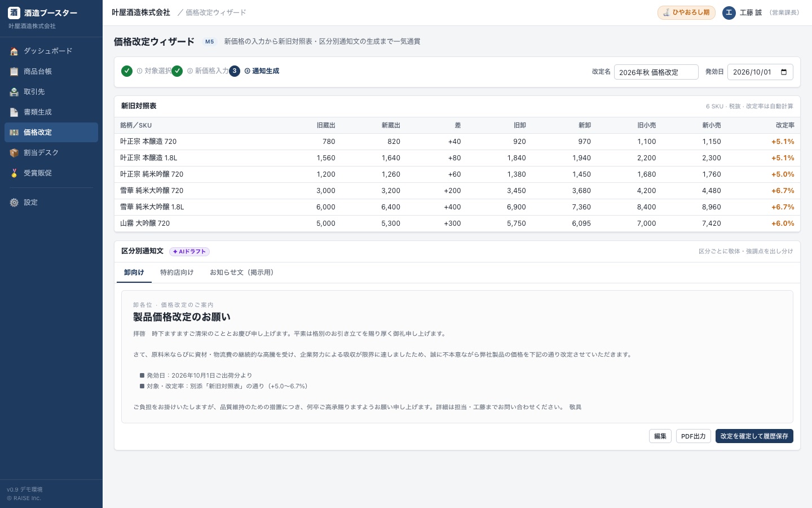Click 新卸 value 6,095
Screen dimensions: 812x508
point(581,224)
